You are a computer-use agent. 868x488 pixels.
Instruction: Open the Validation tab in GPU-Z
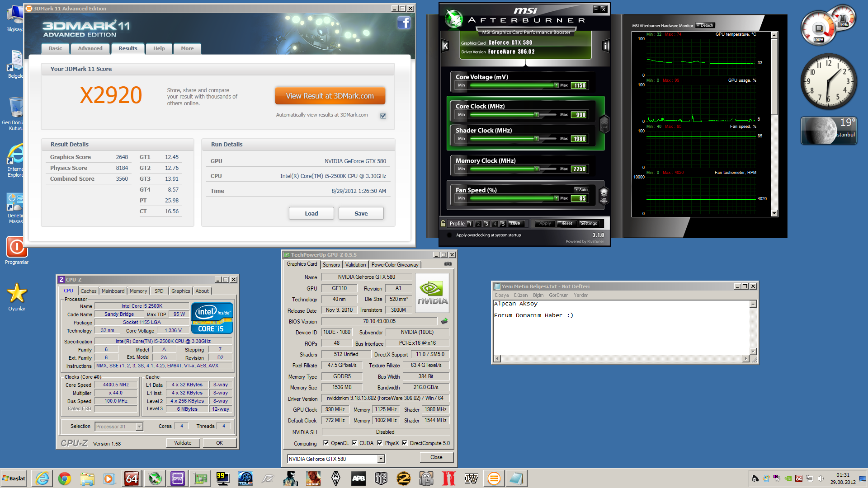(355, 265)
